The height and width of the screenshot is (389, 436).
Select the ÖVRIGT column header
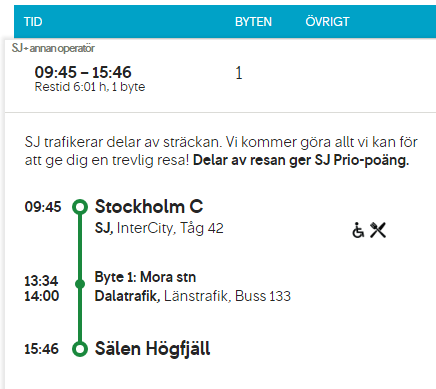coord(327,22)
